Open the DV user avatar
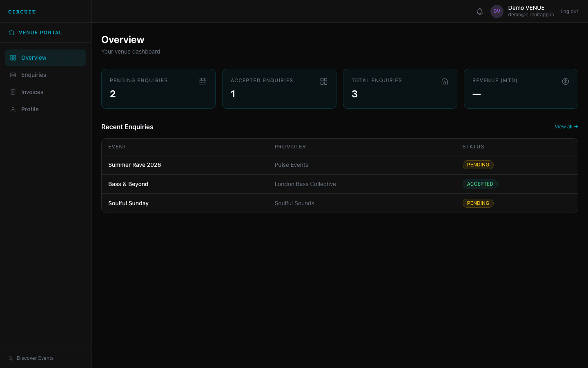The image size is (588, 368). pos(497,11)
